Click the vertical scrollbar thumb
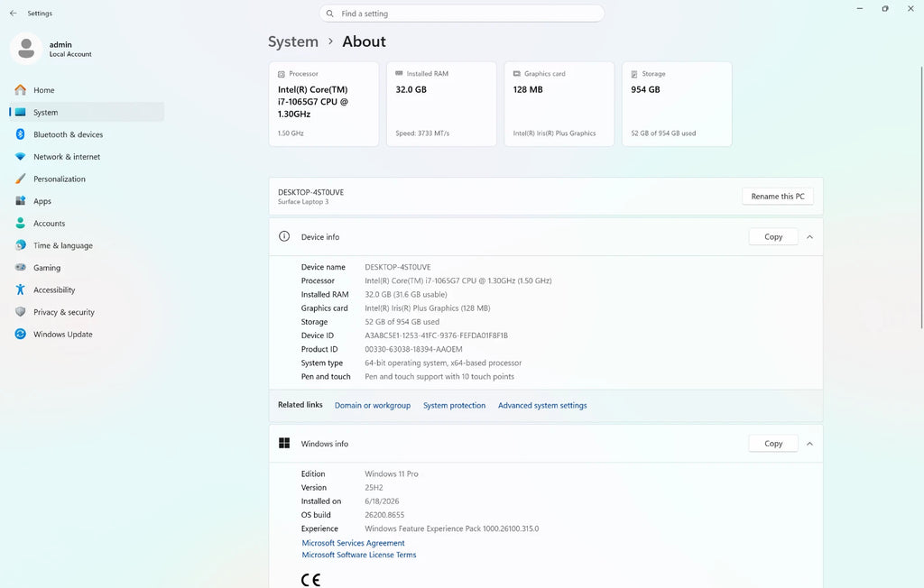 (x=921, y=198)
